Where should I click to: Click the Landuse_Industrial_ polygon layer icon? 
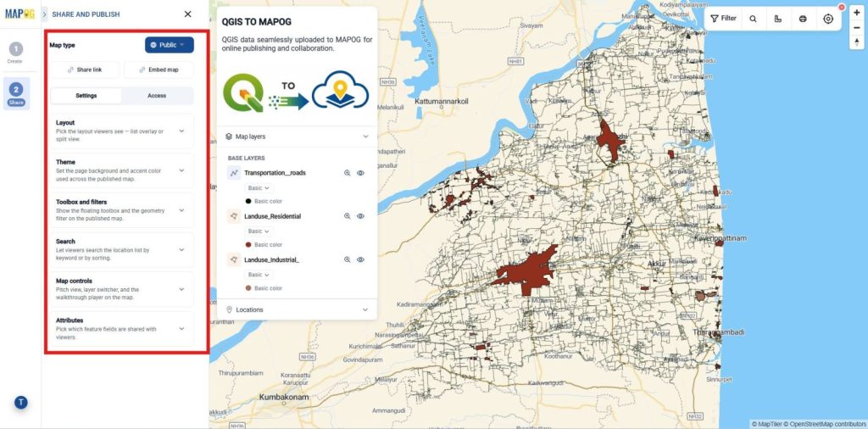tap(234, 259)
